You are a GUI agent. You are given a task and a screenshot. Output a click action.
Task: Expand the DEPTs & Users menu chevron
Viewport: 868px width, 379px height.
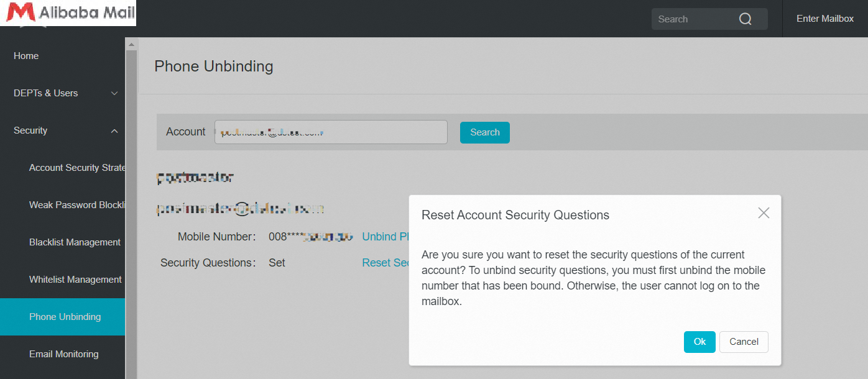[114, 93]
